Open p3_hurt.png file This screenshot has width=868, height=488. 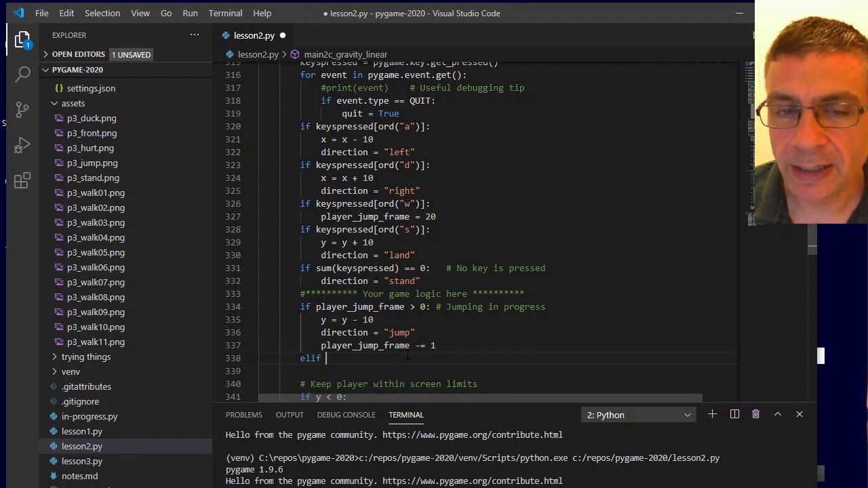coord(90,148)
